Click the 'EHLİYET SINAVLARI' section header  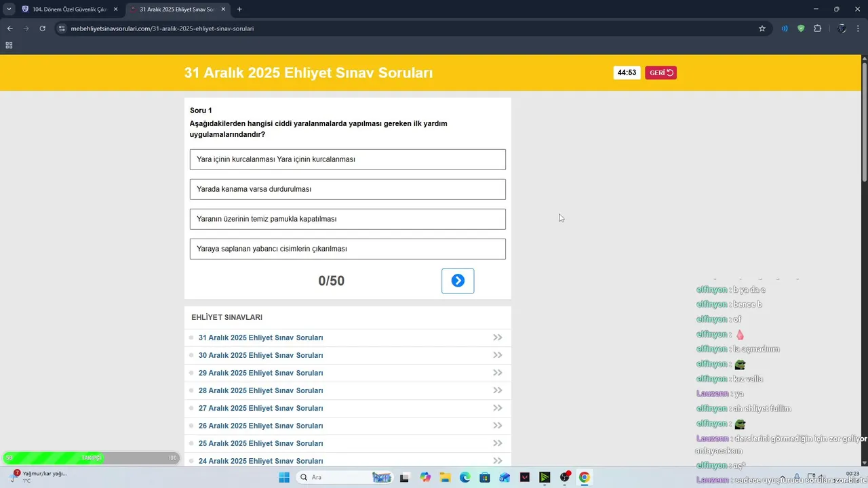(x=226, y=317)
